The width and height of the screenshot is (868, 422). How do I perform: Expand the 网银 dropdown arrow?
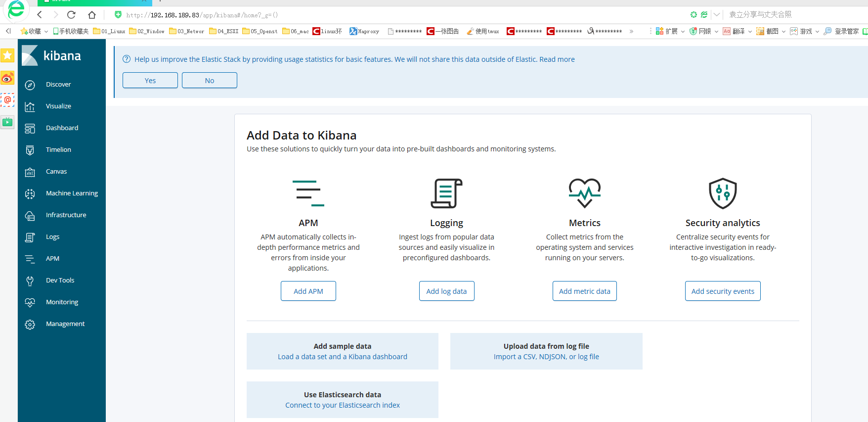coord(716,31)
